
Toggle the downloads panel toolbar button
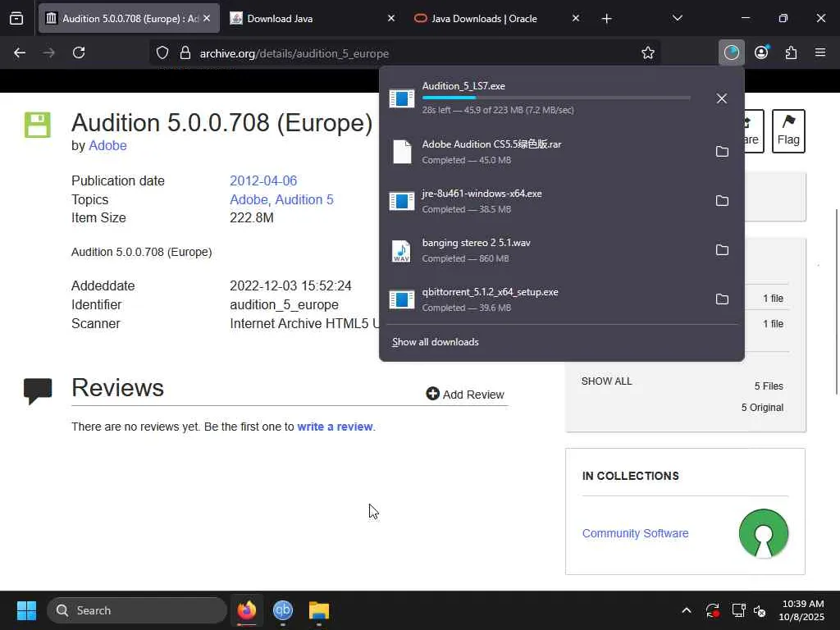[731, 52]
